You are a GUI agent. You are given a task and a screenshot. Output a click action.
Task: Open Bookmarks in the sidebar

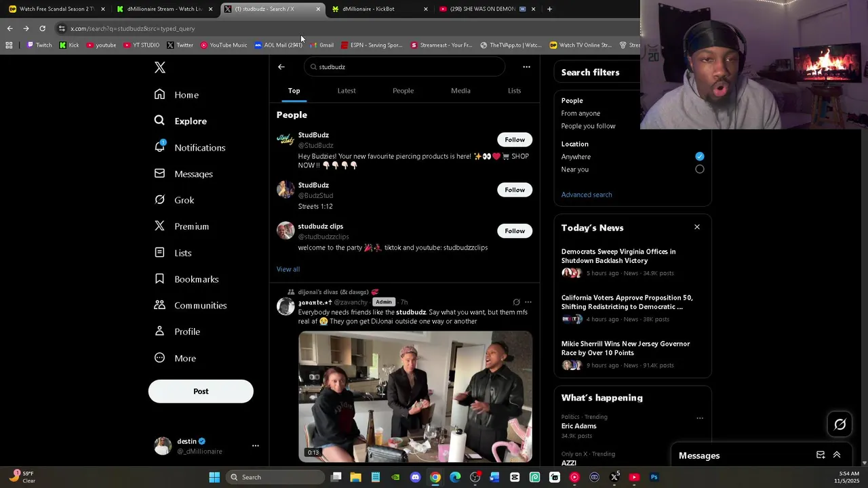(186, 279)
